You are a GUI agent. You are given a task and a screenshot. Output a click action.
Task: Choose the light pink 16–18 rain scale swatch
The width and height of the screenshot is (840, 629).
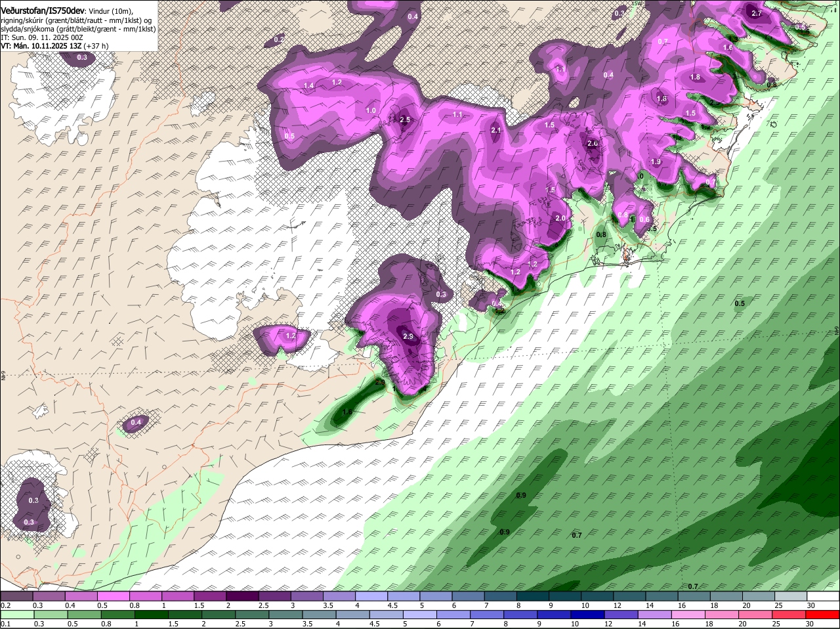689,615
